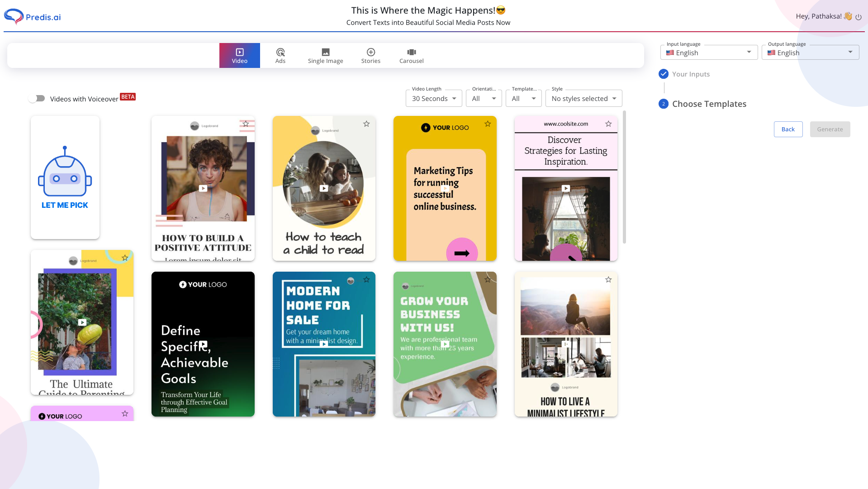Click the Back button
This screenshot has width=868, height=489.
tap(788, 129)
